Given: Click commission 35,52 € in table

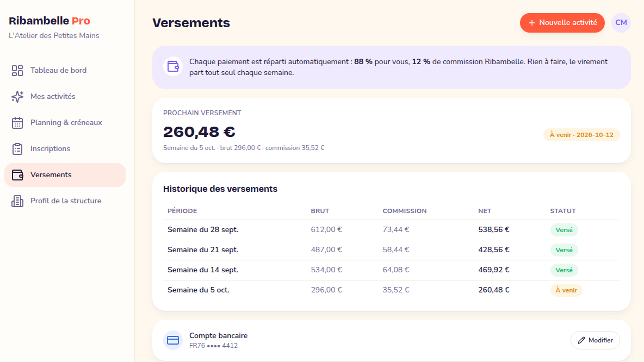Looking at the screenshot, I should click(x=396, y=290).
